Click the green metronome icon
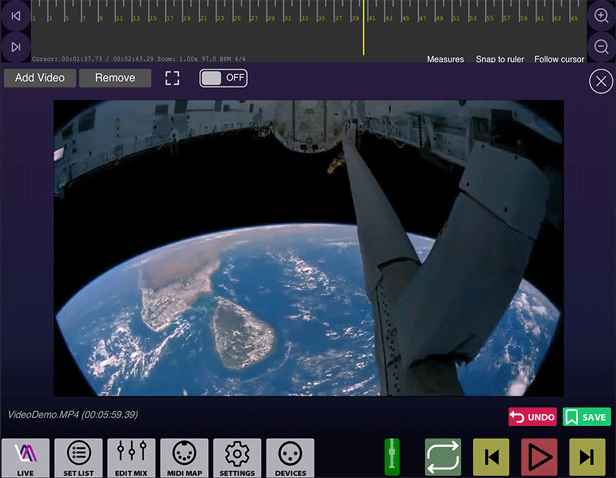 pos(392,457)
